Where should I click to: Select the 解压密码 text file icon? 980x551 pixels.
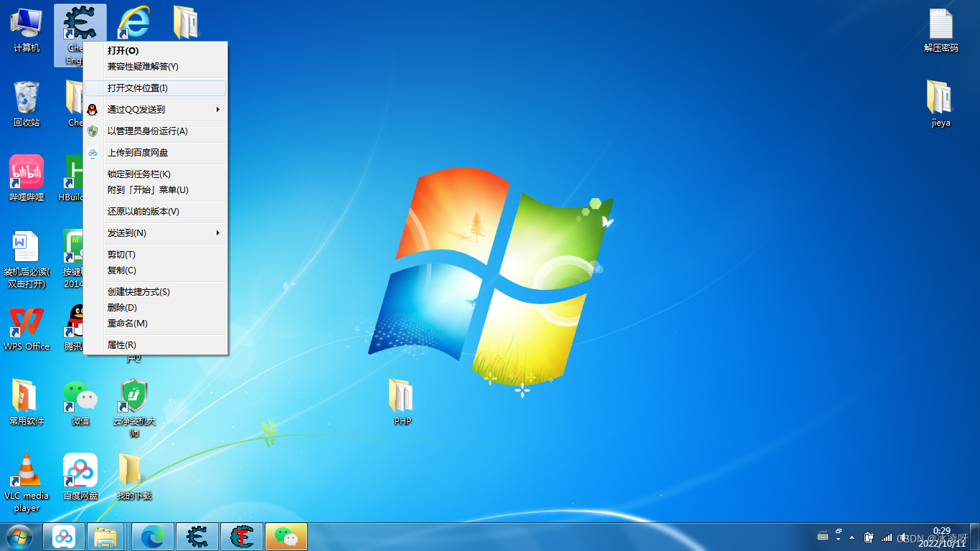point(941,30)
